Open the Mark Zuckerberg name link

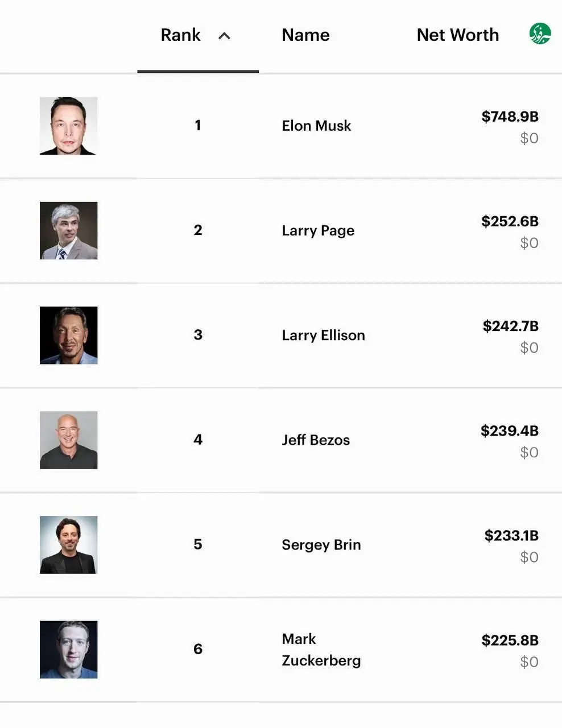click(x=321, y=650)
